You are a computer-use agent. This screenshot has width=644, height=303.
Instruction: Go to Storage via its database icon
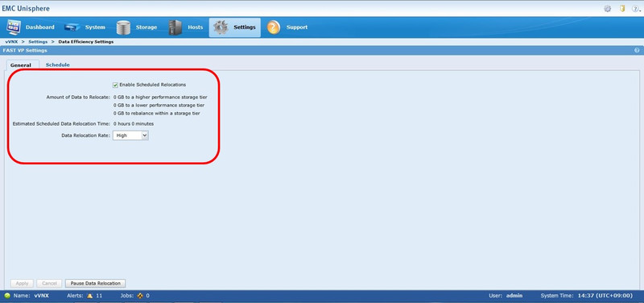(123, 27)
